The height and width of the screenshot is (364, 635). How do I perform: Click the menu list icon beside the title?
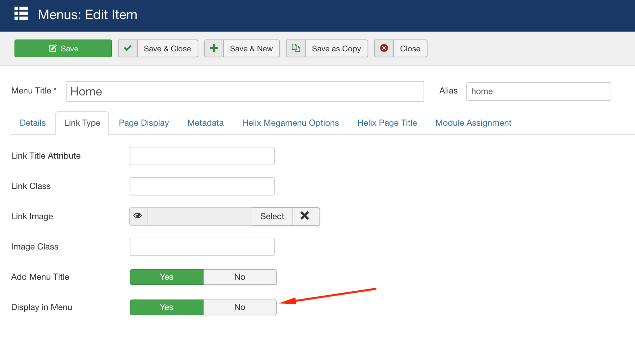(21, 14)
